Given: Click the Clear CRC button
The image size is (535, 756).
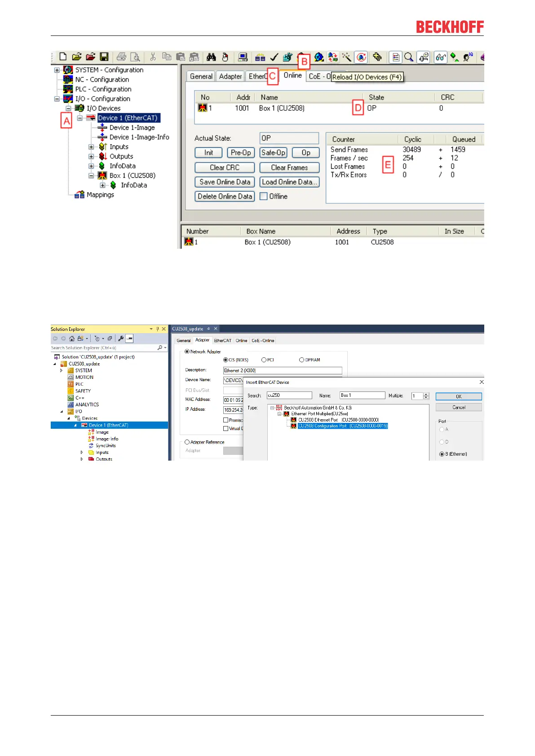Looking at the screenshot, I should (x=225, y=167).
